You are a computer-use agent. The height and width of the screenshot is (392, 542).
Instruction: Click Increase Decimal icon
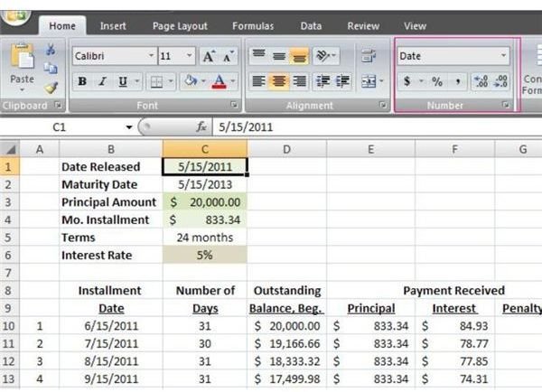pyautogui.click(x=481, y=81)
